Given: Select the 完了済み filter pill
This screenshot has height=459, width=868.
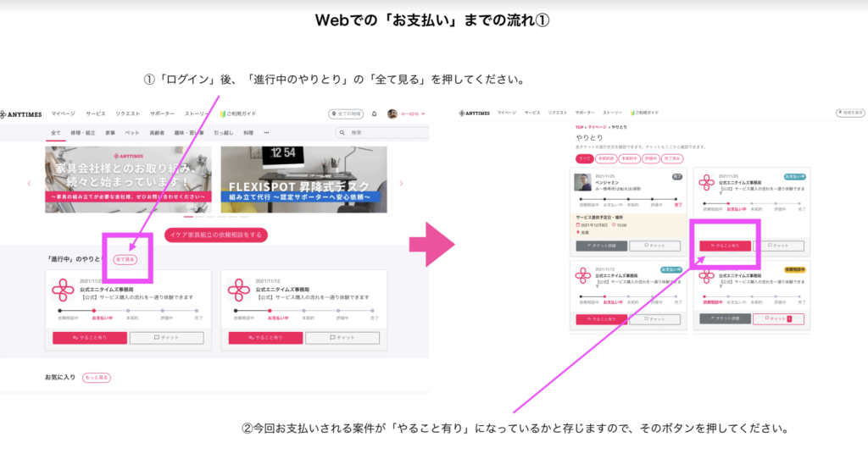Looking at the screenshot, I should [672, 158].
